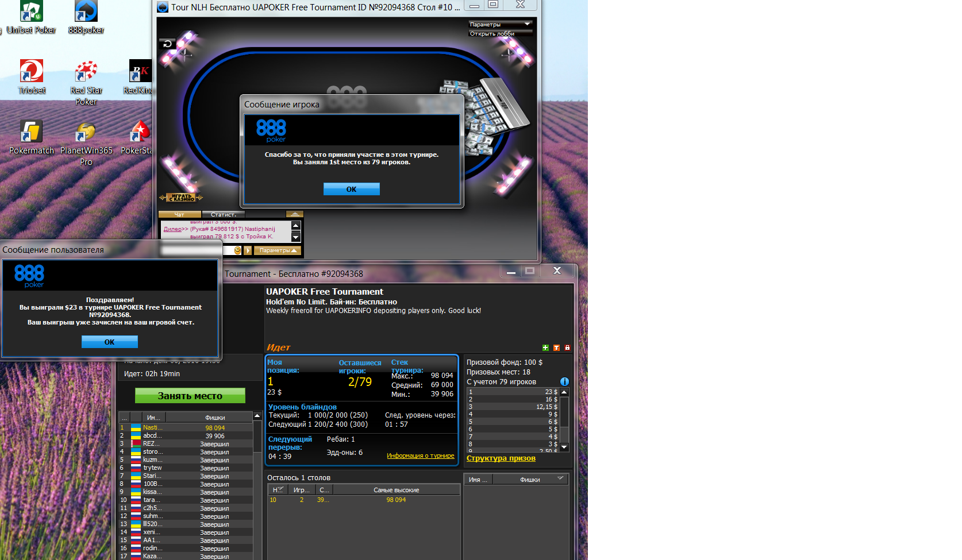
Task: Click the blue info icon by prize pool
Action: [x=564, y=382]
